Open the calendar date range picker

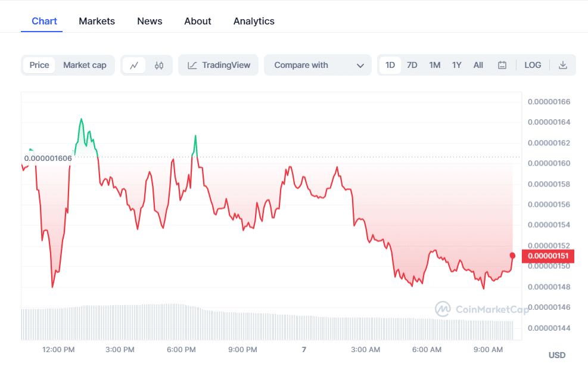[x=502, y=65]
